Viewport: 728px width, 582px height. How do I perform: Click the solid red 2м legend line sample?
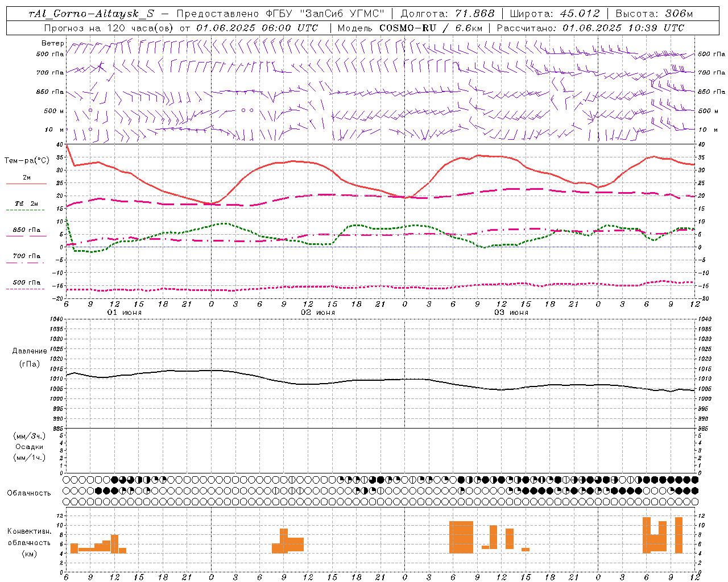tap(26, 184)
